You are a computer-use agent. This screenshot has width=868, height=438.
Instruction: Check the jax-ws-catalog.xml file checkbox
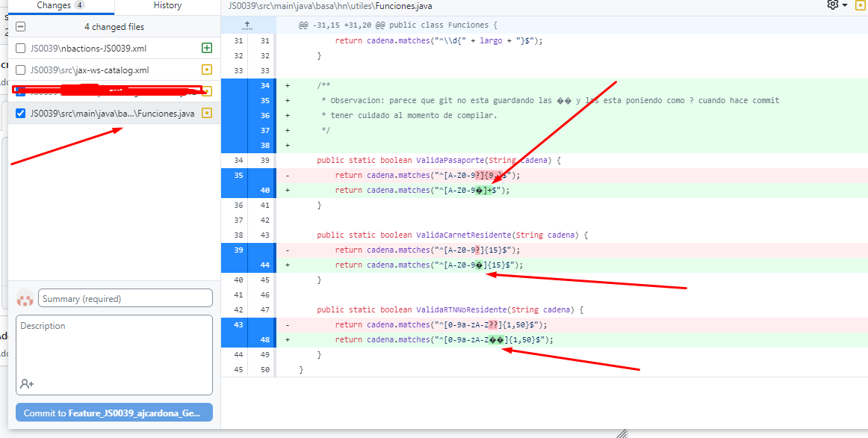click(x=19, y=69)
